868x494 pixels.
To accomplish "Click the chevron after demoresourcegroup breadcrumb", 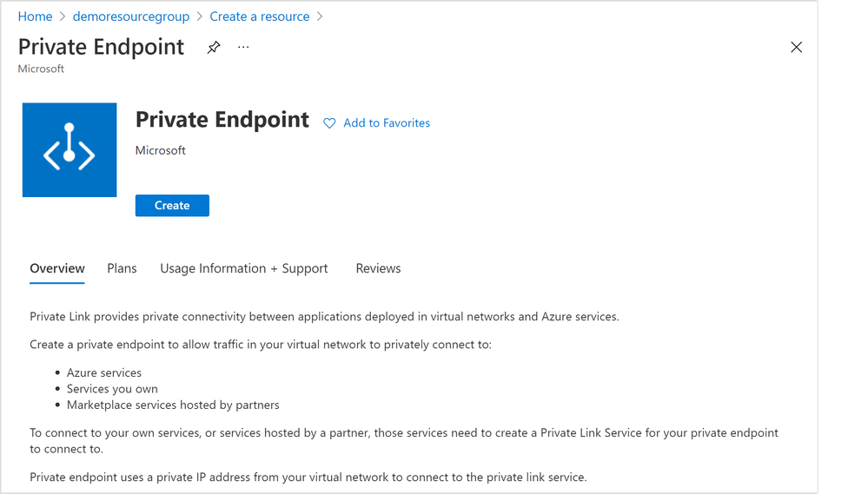I will pyautogui.click(x=200, y=16).
